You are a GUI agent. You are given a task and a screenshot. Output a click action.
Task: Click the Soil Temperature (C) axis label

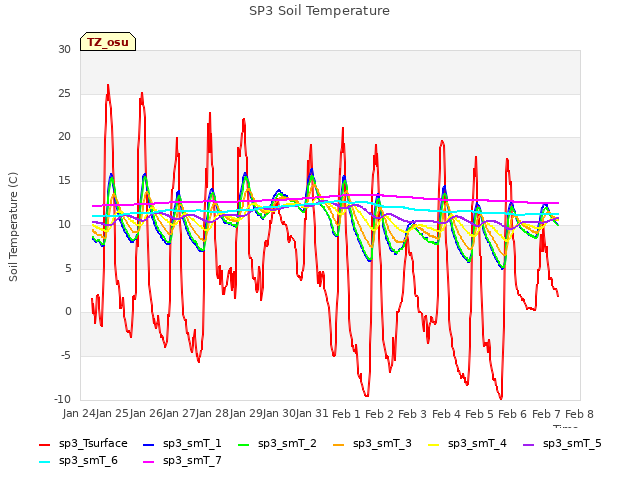(13, 227)
